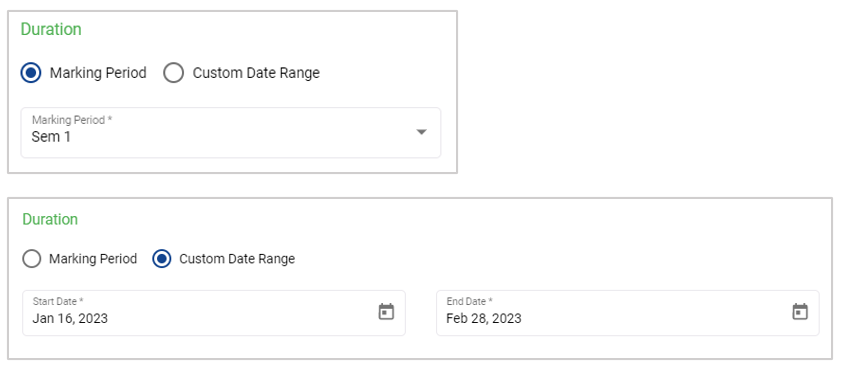
Task: Click the Jan 16, 2023 date value
Action: point(70,319)
